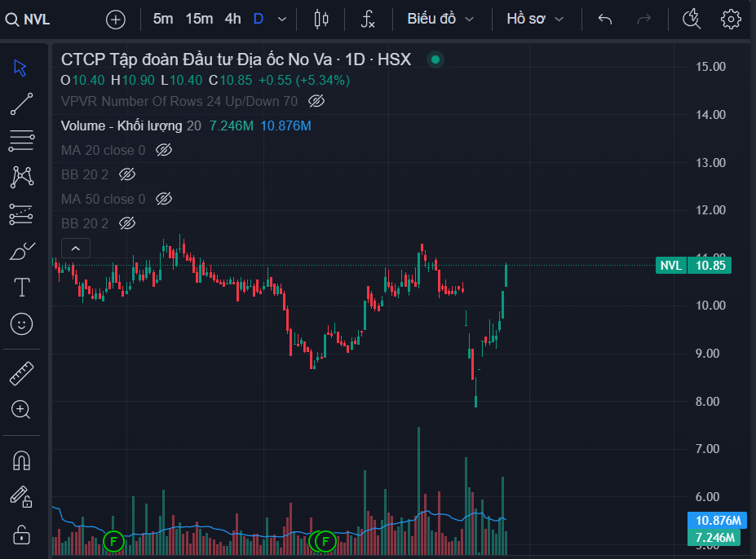Show the VPVR indicator via eye icon

click(317, 102)
